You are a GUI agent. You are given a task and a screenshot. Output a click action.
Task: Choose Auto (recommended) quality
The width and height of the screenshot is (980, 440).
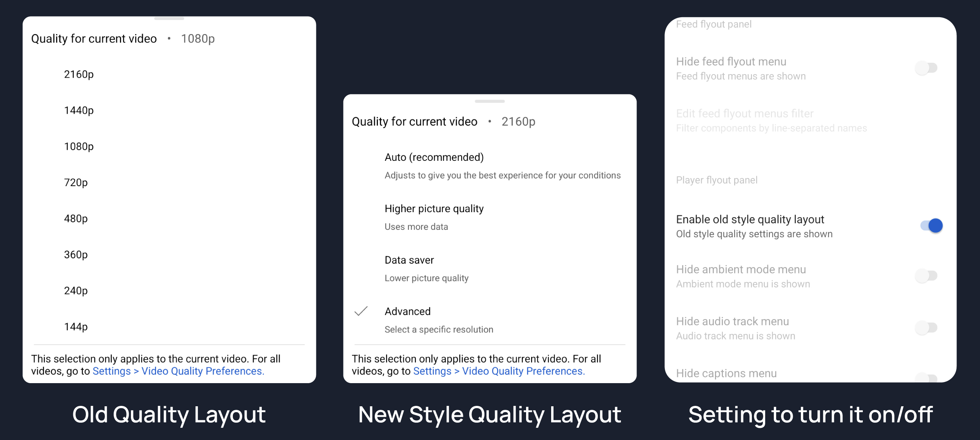coord(434,158)
